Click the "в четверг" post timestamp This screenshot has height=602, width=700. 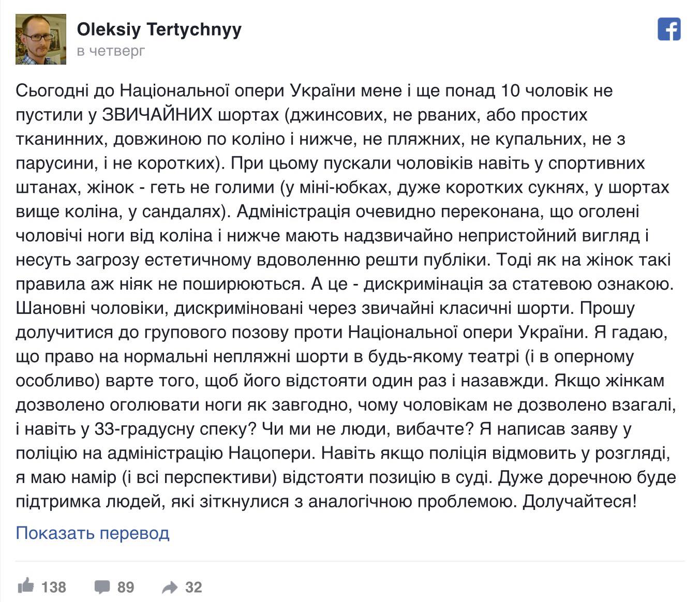coord(111,51)
